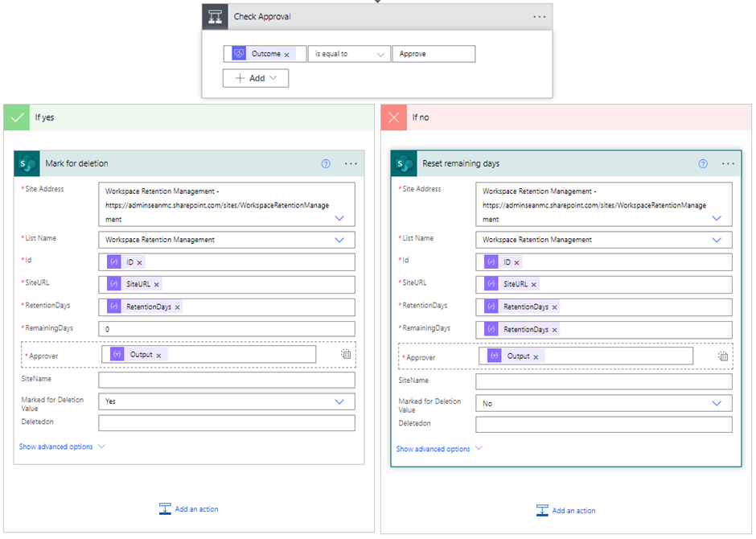Expand List Name dropdown in Reset remaining days
The height and width of the screenshot is (539, 756).
click(x=717, y=240)
